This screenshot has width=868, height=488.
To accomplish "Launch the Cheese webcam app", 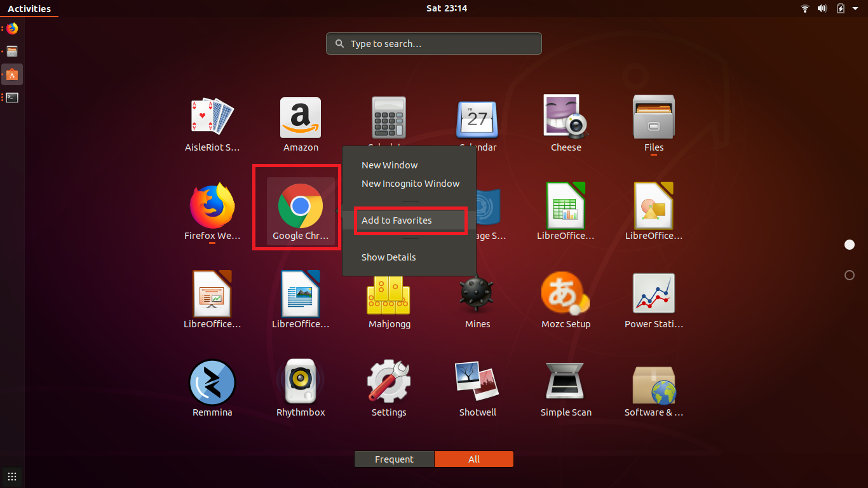I will point(566,117).
